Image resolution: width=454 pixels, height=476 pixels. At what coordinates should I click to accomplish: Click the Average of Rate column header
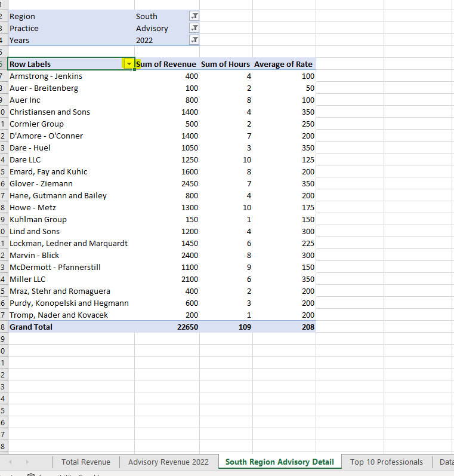(283, 64)
